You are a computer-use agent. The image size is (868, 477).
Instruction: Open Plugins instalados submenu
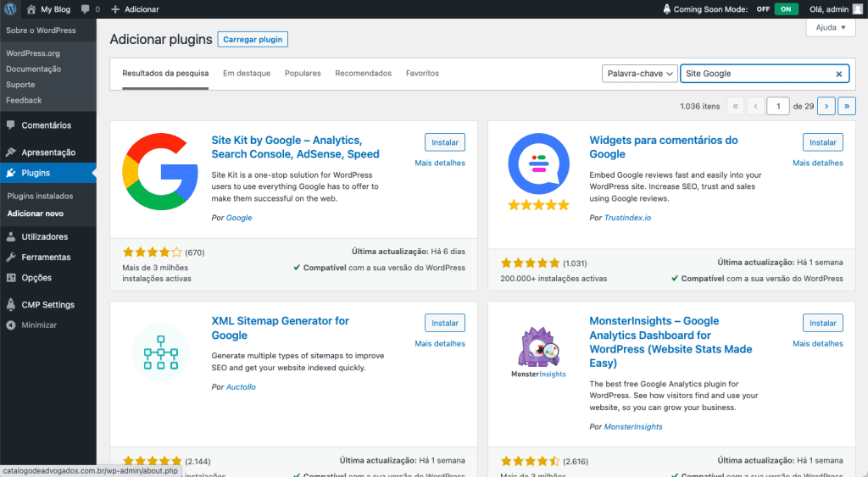pyautogui.click(x=40, y=196)
